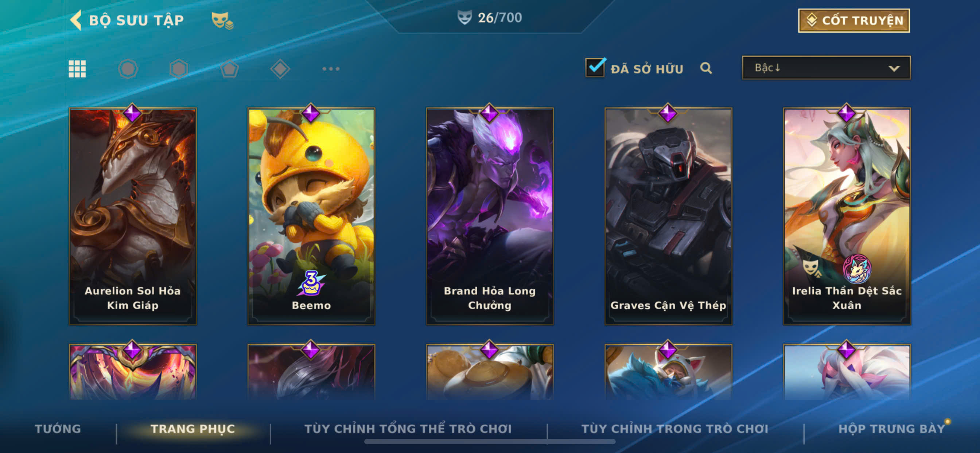Select the Graves Cận Vệ Thép skin card
Viewport: 980px width, 453px height.
click(x=668, y=216)
